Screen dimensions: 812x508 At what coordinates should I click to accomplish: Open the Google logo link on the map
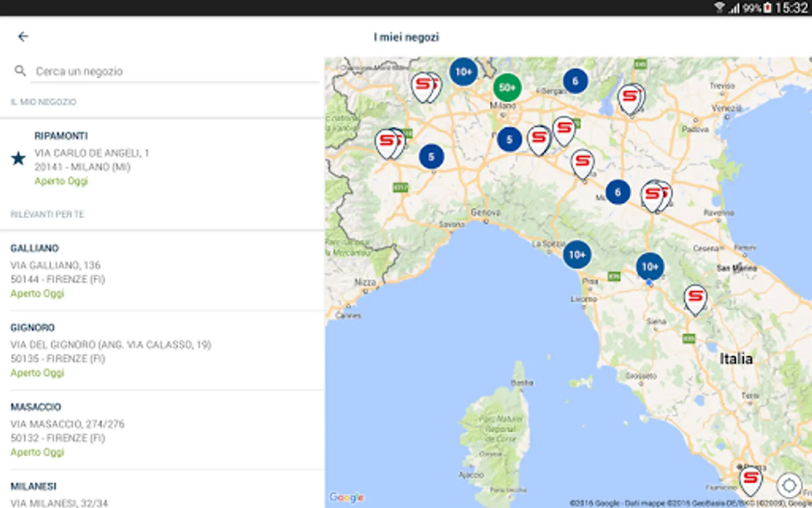pos(347,497)
